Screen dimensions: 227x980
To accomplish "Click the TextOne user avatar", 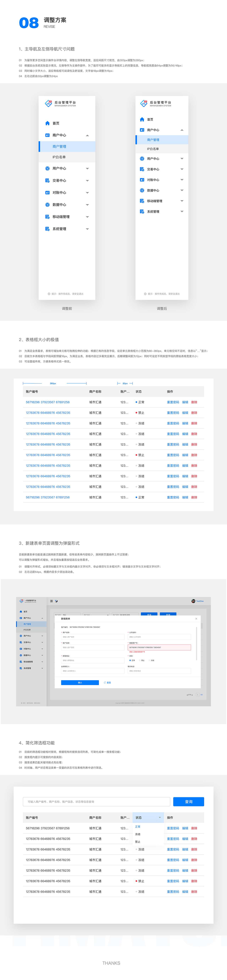I will 193,601.
